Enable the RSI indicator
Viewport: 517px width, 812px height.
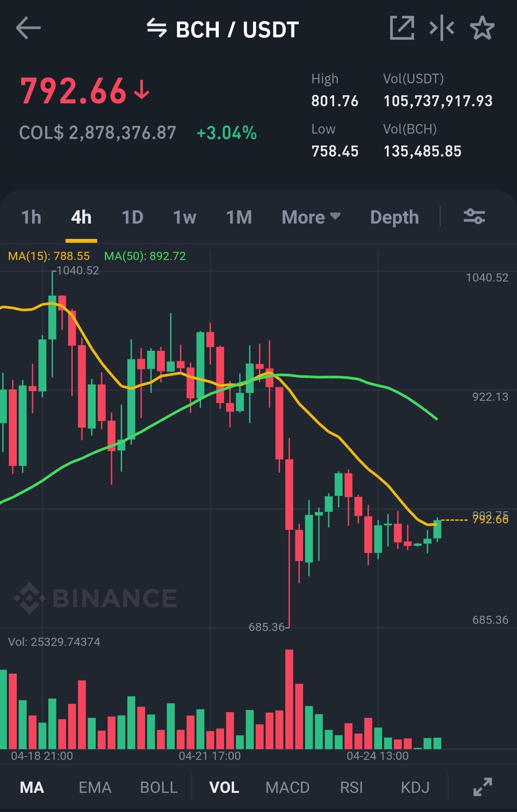(x=351, y=788)
